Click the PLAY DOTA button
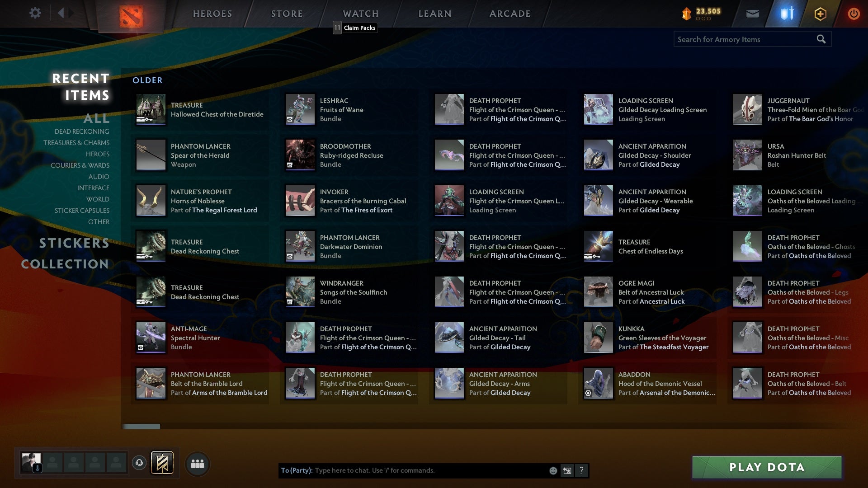The width and height of the screenshot is (868, 488). pyautogui.click(x=766, y=467)
